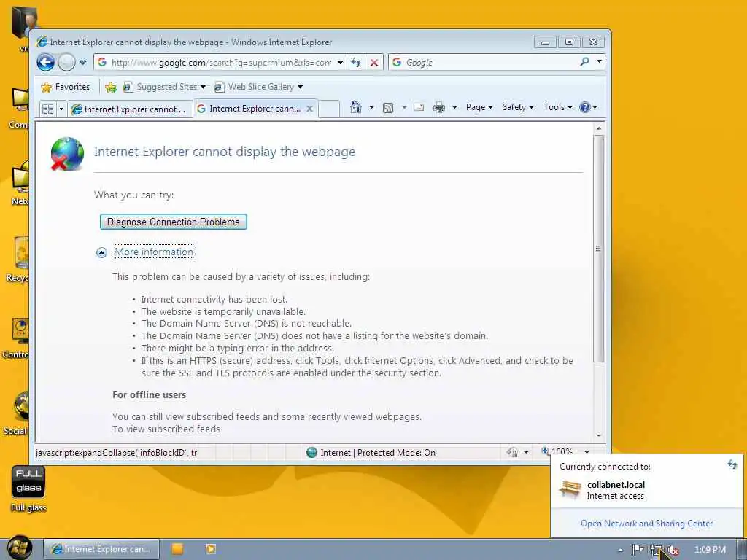Screen dimensions: 747x560
Task: Click the page scrollbar down arrow
Action: tap(599, 435)
